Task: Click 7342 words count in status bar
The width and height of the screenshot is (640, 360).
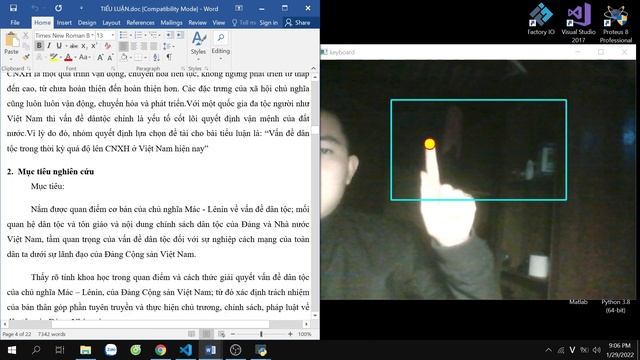Action: click(x=52, y=334)
